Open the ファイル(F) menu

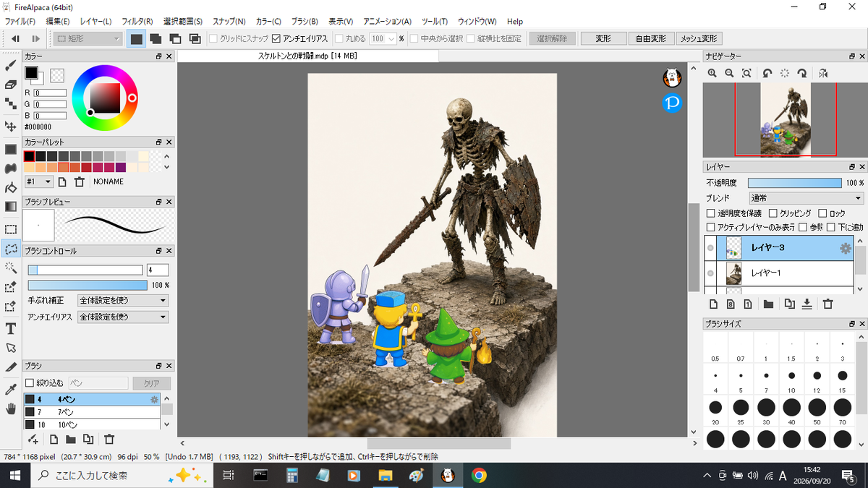[20, 22]
